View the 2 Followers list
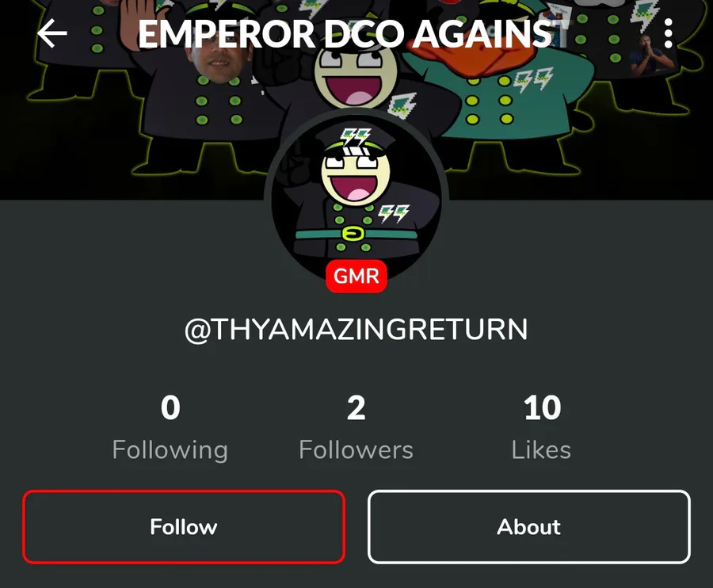Screen dimensions: 713x588 [x=356, y=428]
